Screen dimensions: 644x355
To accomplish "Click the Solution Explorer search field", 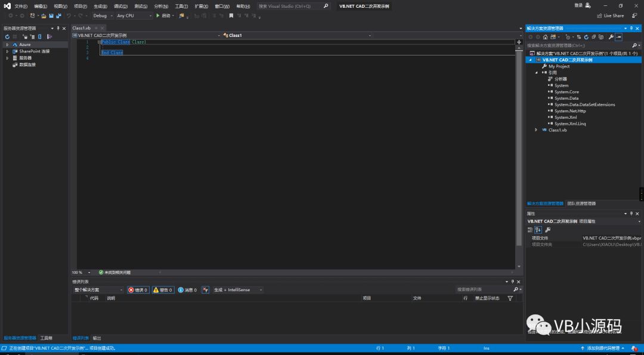I will (x=583, y=45).
